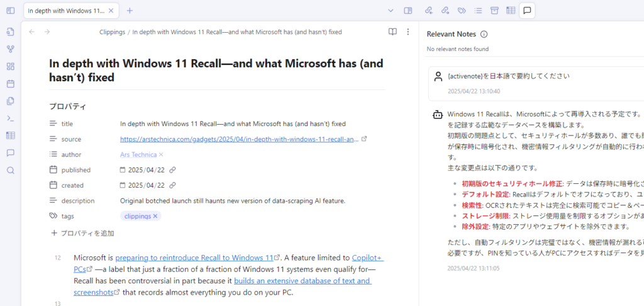Screen dimensions: 644x306
Task: Click the insert template ribbon icon
Action: 11,101
